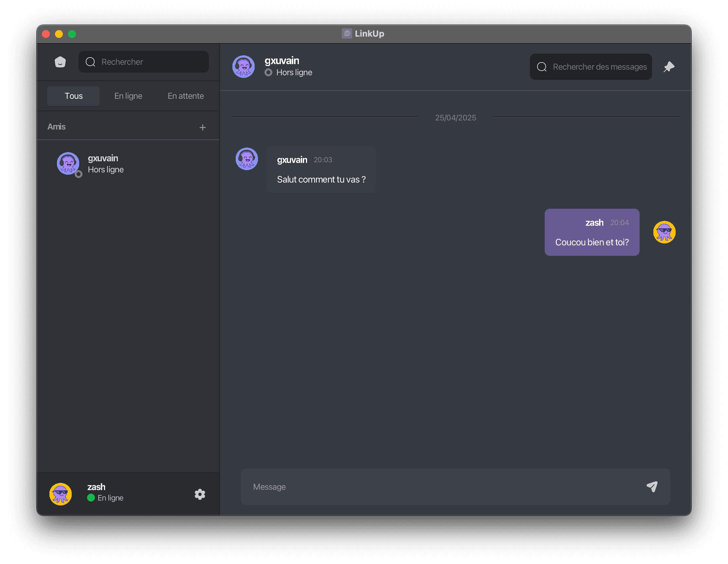Open pinned messages with the pin icon
This screenshot has width=728, height=564.
click(668, 67)
